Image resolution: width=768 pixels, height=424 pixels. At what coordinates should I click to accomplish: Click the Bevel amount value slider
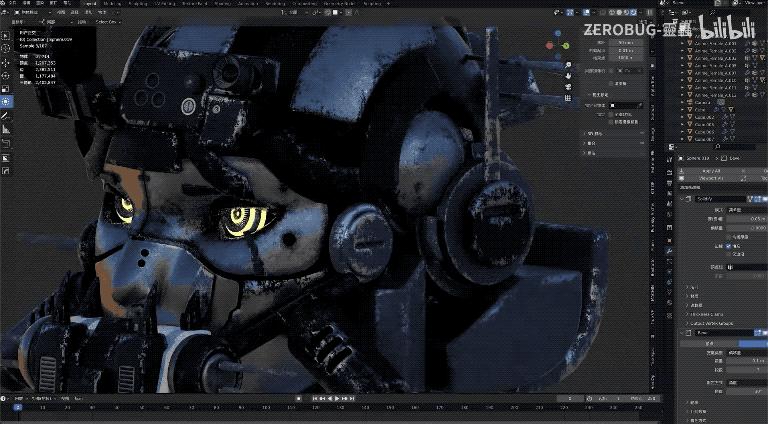point(747,361)
